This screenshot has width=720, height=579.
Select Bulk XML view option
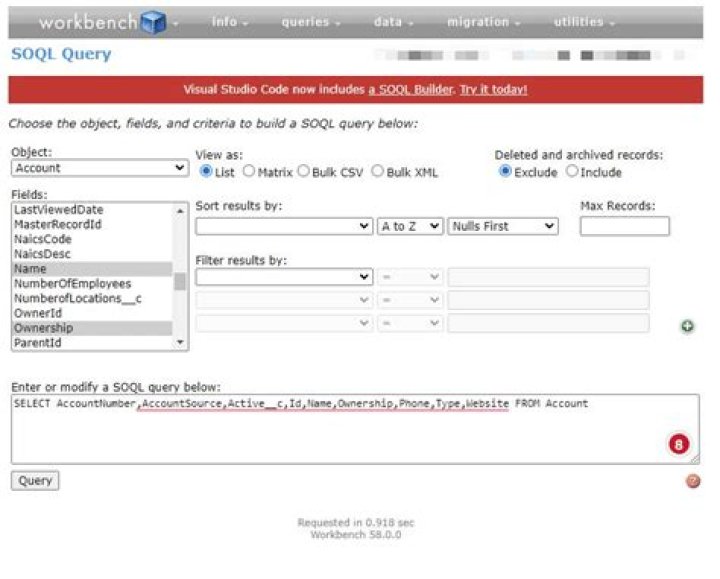coord(379,171)
